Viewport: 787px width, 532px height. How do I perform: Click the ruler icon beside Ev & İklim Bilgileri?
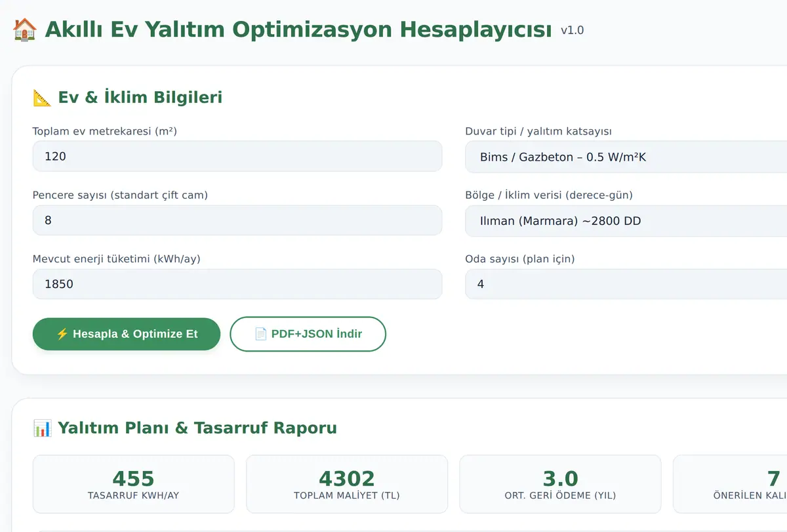tap(42, 98)
